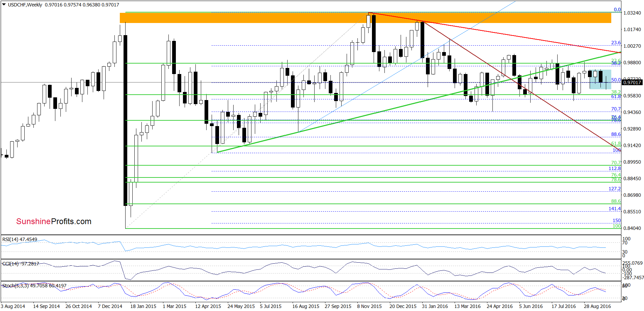Click the 16 Aug 2015 date label
The height and width of the screenshot is (311, 644).
pos(306,306)
